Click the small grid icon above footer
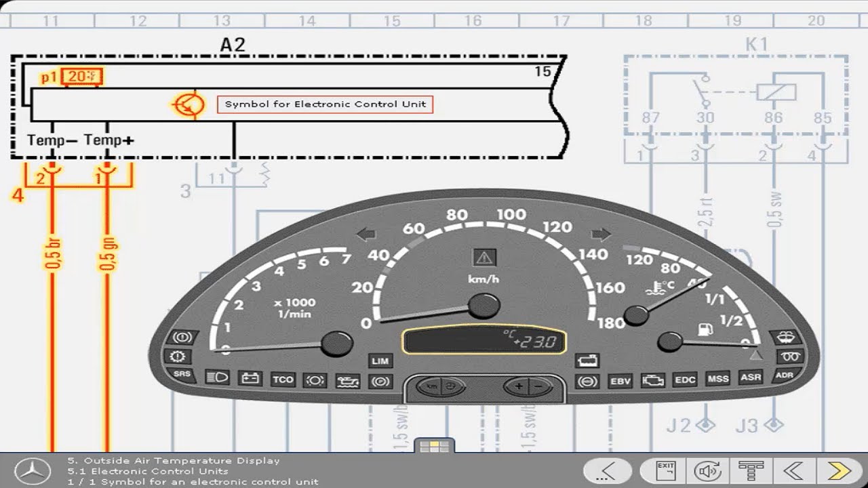This screenshot has height=488, width=868. pyautogui.click(x=434, y=446)
